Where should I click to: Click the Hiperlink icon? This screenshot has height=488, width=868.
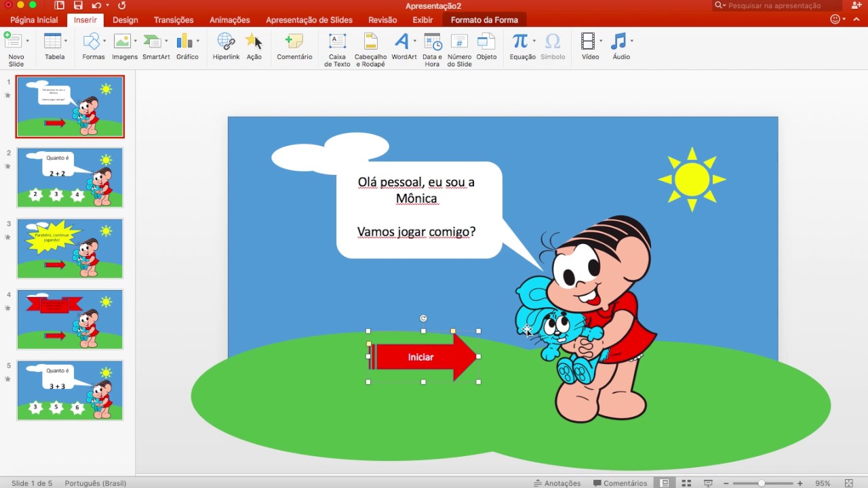(226, 41)
